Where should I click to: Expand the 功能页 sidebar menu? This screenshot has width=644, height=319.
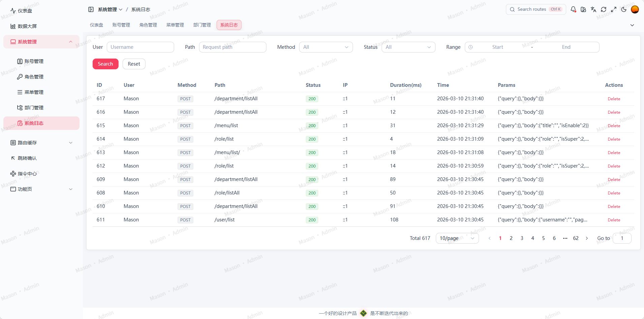point(41,189)
